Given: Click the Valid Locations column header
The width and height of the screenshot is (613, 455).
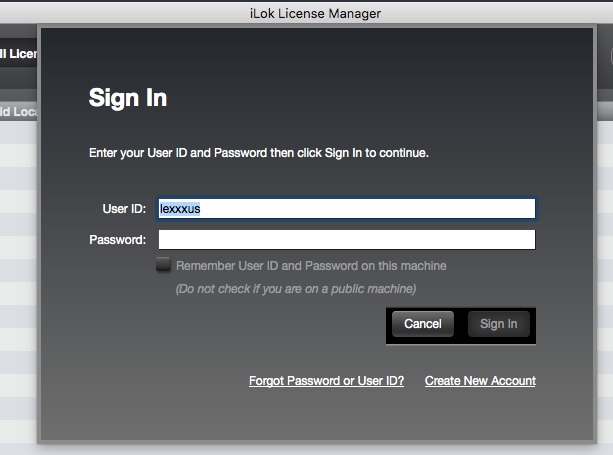Looking at the screenshot, I should tap(18, 112).
